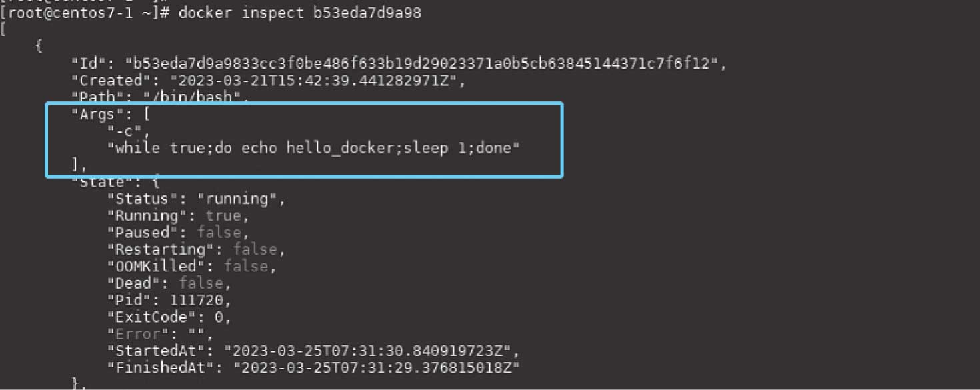This screenshot has height=390, width=980.
Task: Click the "Paused" false value
Action: point(218,233)
